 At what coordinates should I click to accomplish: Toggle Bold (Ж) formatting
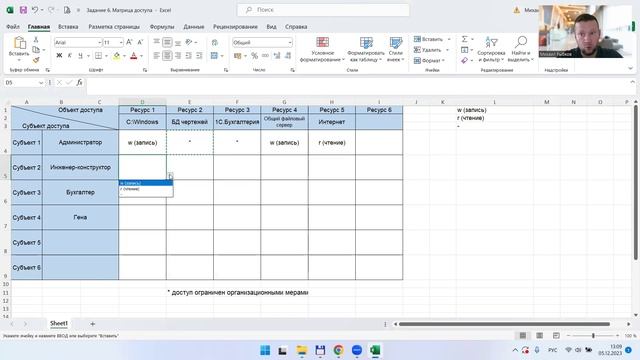point(59,56)
